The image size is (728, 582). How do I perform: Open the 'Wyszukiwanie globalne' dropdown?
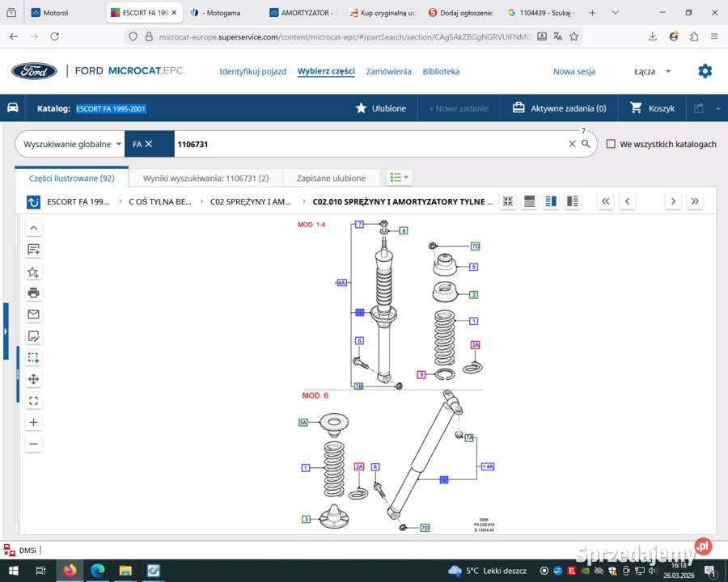point(72,144)
